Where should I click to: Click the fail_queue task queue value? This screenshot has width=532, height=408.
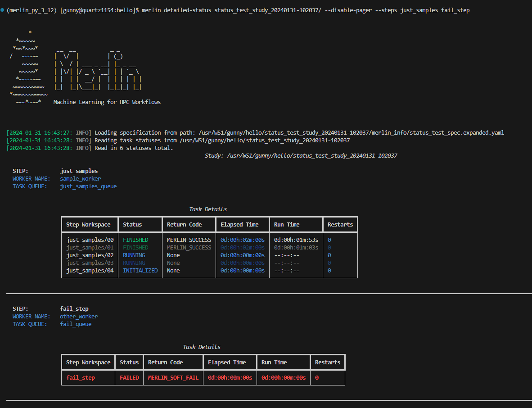[76, 324]
